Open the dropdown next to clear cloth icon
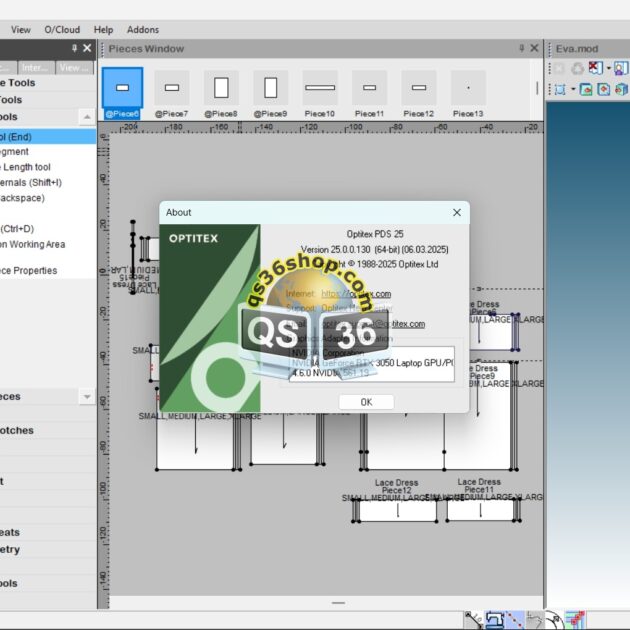This screenshot has width=630, height=630. (609, 68)
